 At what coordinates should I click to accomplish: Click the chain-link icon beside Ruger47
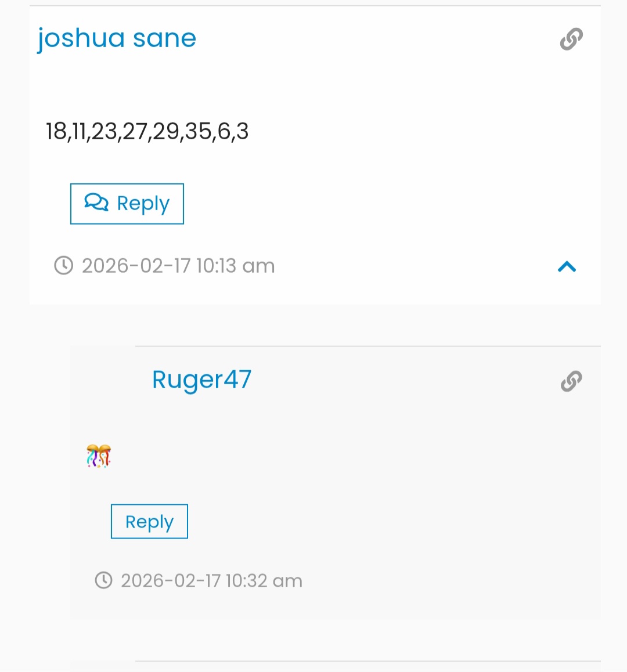[571, 381]
